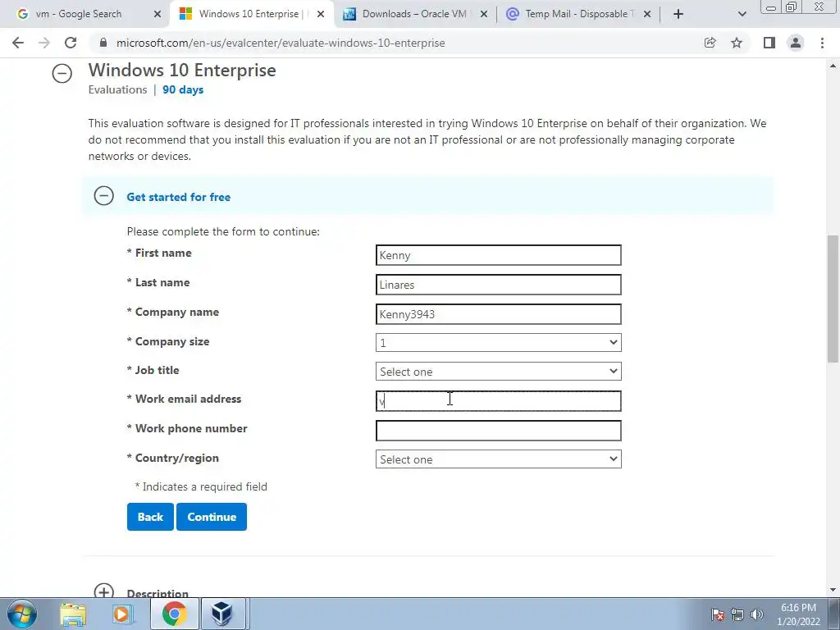This screenshot has height=630, width=840.
Task: Click the First name field
Action: (x=498, y=255)
